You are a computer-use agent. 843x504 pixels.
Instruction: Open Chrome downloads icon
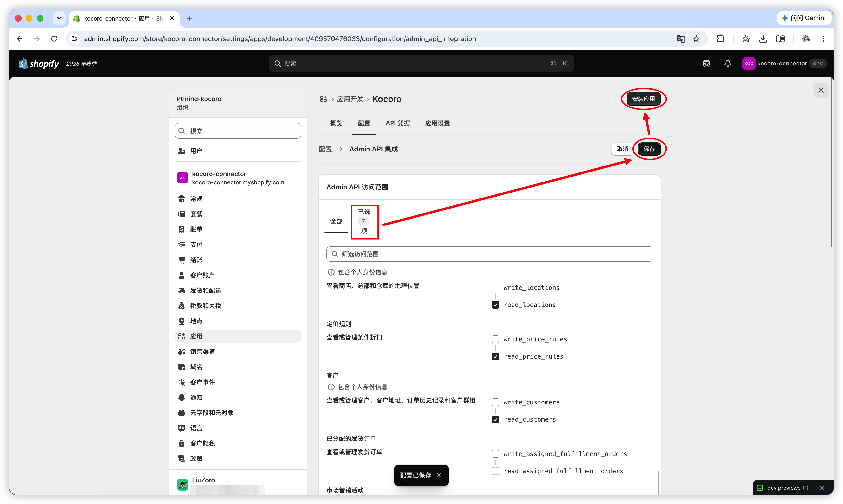pos(763,39)
